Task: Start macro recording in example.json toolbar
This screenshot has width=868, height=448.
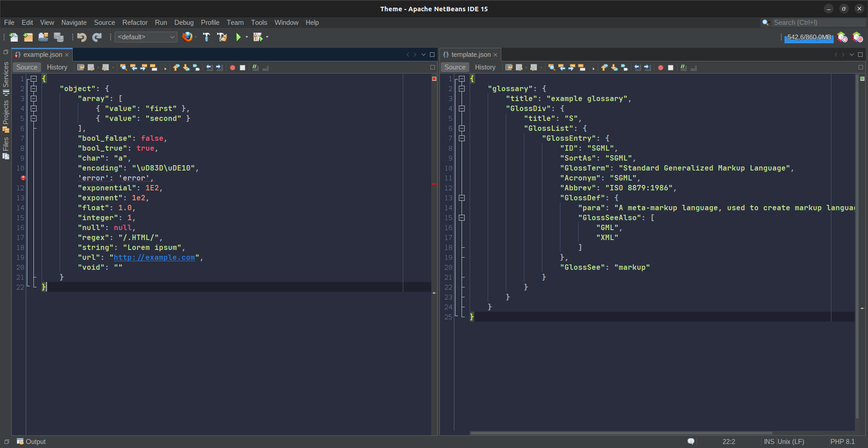Action: [x=233, y=68]
